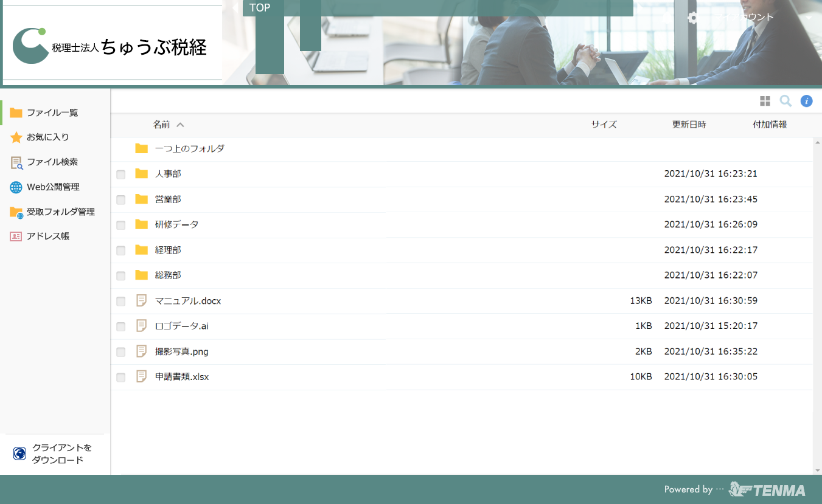Click the magnifier search icon
The width and height of the screenshot is (822, 504).
(785, 101)
